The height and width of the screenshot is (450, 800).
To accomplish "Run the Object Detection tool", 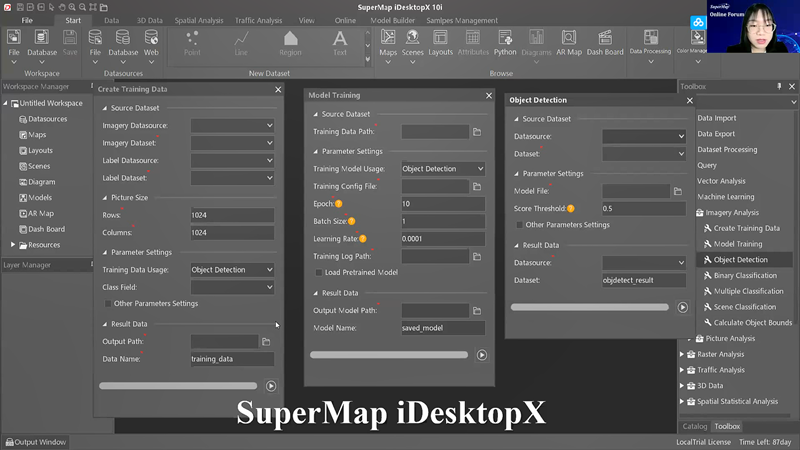I will (x=683, y=307).
